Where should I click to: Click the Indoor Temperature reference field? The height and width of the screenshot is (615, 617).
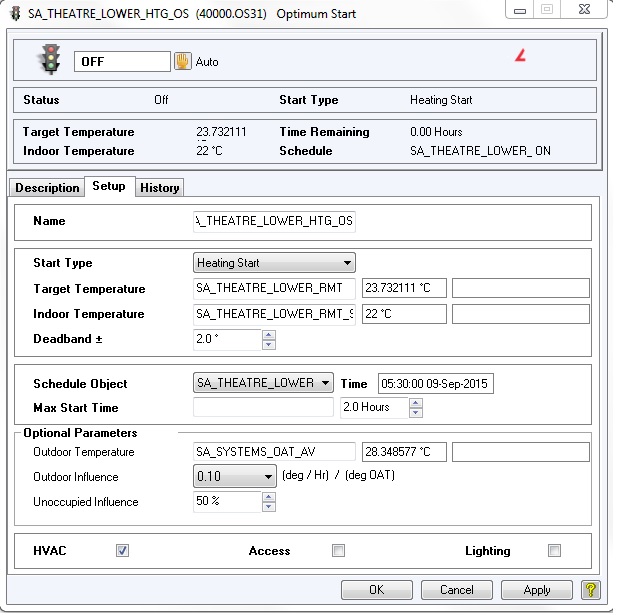coord(274,314)
